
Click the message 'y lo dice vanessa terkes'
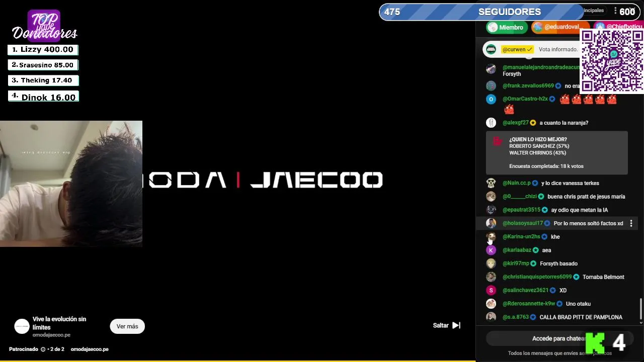click(570, 183)
